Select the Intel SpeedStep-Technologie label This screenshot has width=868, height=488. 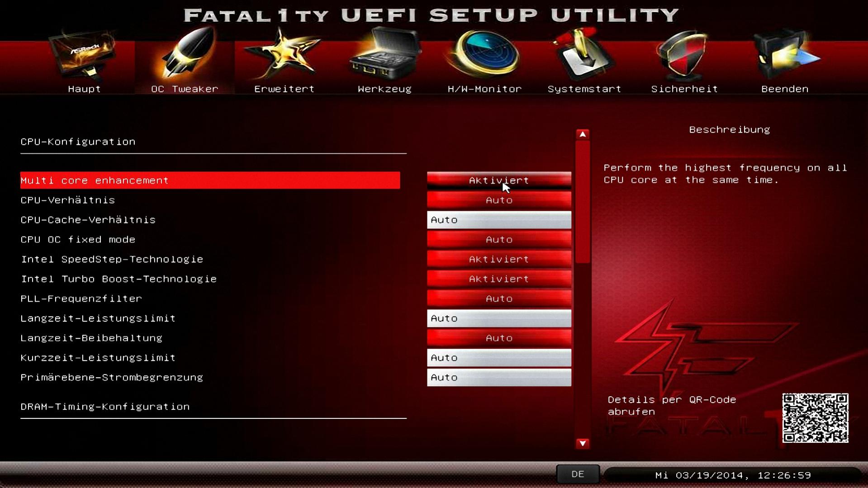[112, 259]
